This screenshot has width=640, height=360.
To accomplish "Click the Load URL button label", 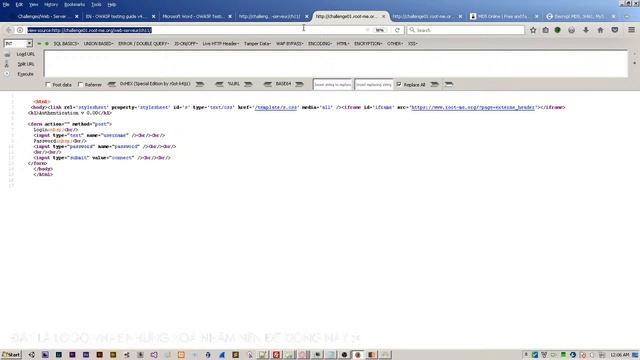I will pos(26,54).
